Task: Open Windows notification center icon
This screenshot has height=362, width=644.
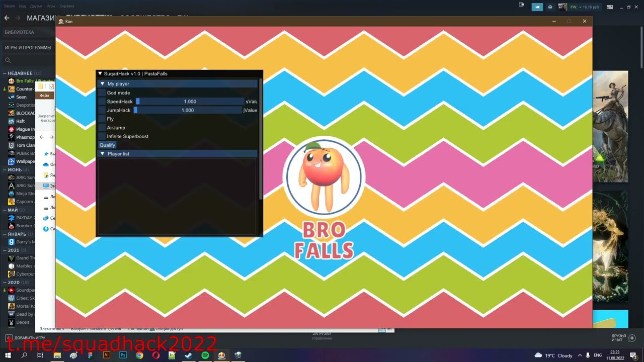Action: [634, 355]
